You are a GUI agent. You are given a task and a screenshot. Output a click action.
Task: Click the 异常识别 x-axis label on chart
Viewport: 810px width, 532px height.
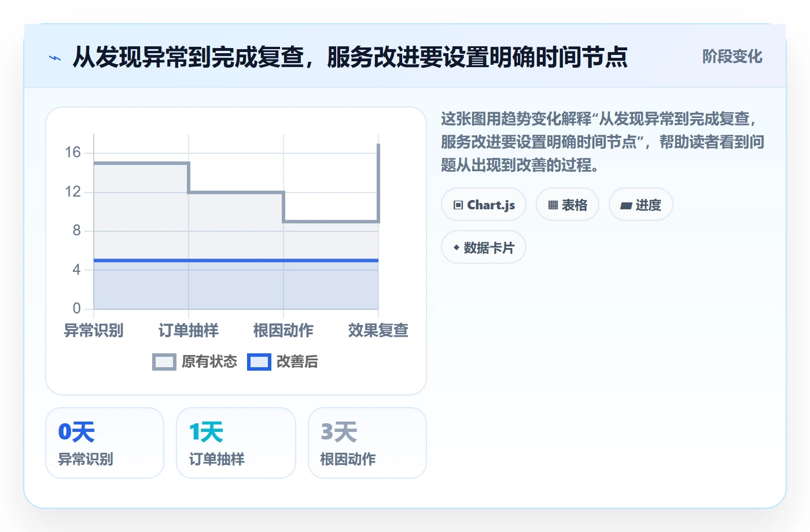coord(94,331)
